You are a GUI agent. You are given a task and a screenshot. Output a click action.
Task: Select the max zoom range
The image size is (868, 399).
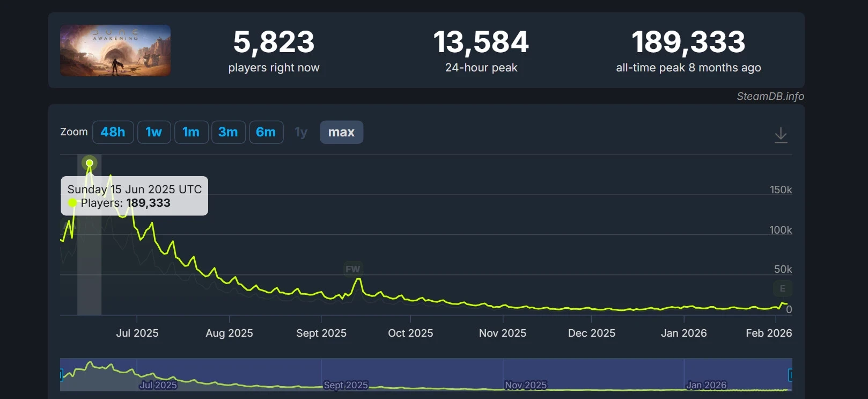[x=341, y=132]
